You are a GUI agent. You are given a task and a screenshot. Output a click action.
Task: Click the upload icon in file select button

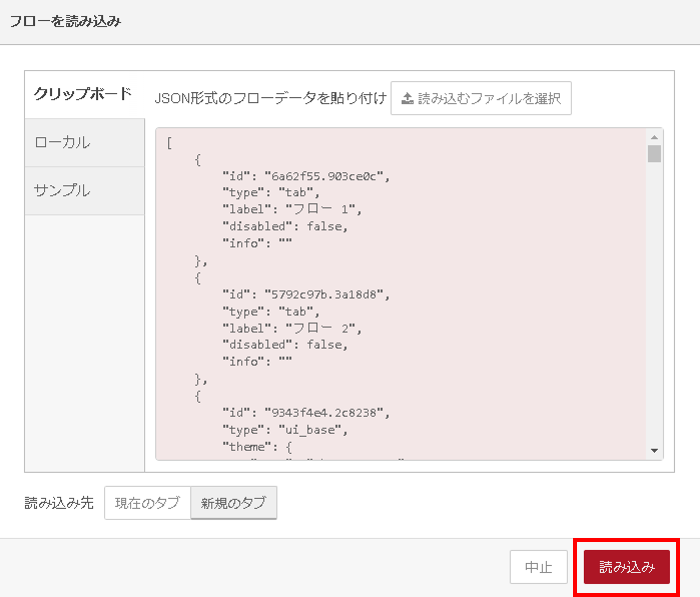tap(408, 99)
